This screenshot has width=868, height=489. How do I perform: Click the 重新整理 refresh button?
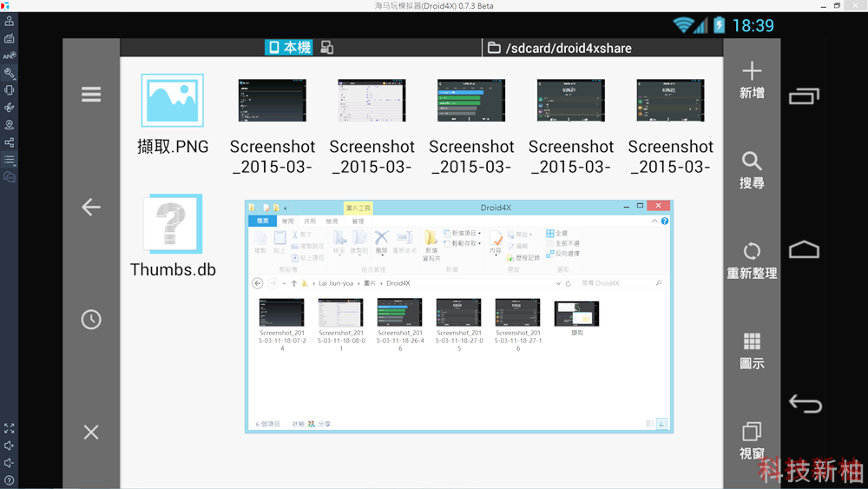click(752, 261)
